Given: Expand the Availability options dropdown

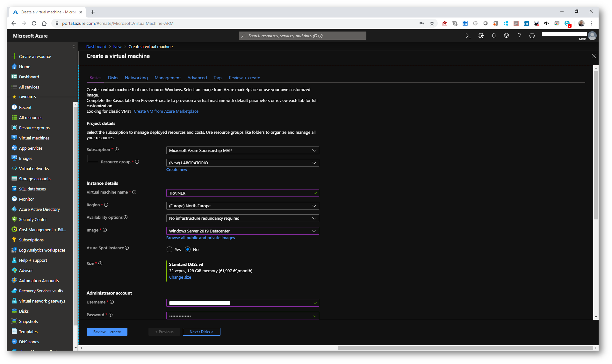Looking at the screenshot, I should click(x=242, y=218).
